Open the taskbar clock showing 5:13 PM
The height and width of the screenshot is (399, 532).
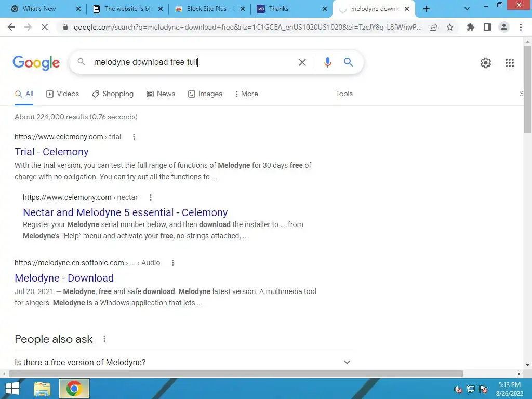(x=510, y=389)
